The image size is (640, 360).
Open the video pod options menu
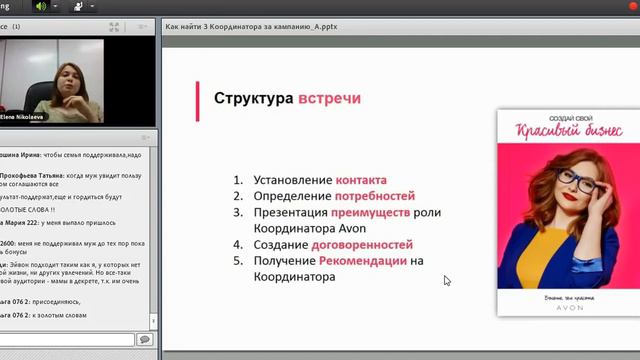pos(142,27)
